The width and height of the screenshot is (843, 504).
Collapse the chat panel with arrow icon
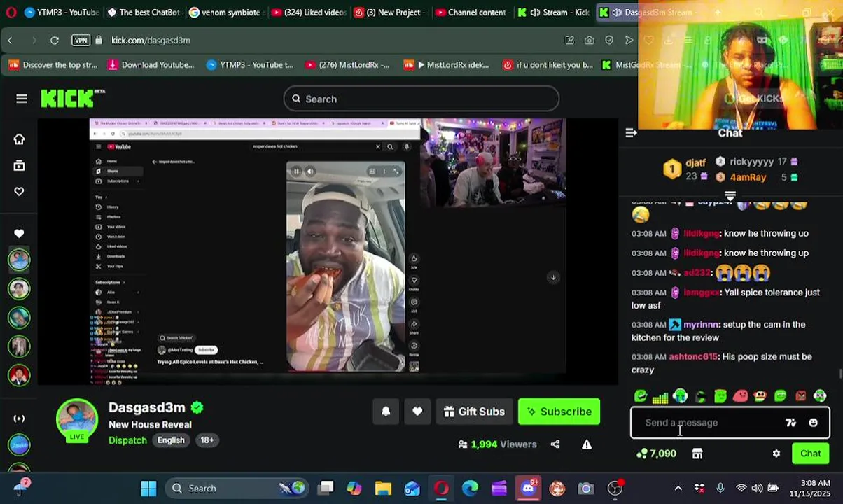pos(631,132)
